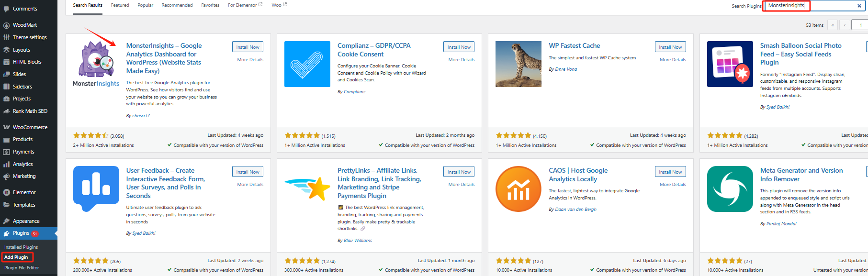View More Details for CAOS plugin
868x276 pixels.
(673, 185)
